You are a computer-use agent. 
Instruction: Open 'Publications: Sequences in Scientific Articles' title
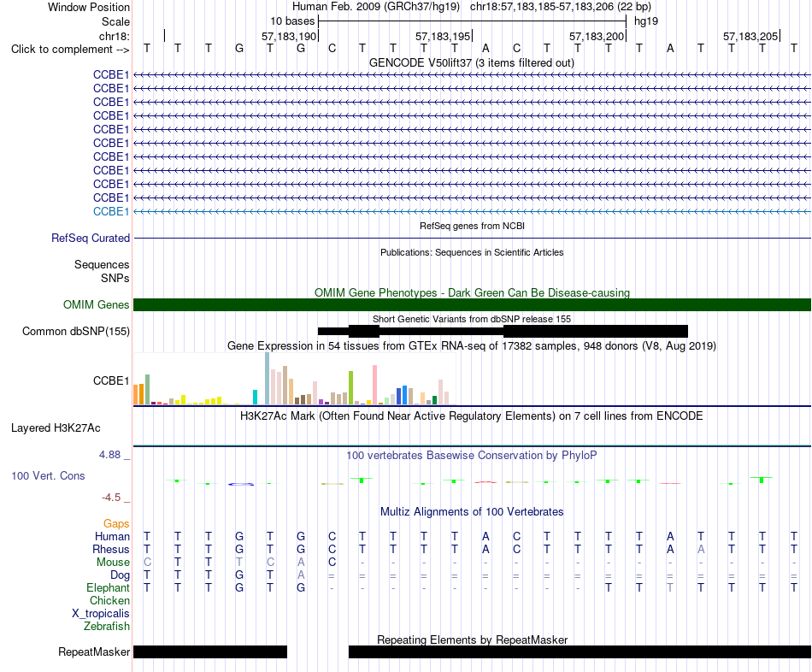472,252
